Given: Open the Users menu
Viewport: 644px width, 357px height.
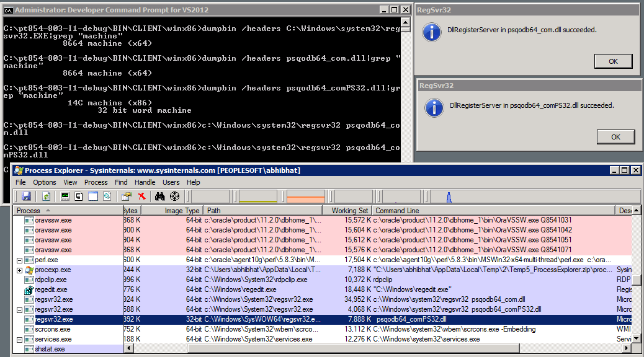Looking at the screenshot, I should coord(171,182).
